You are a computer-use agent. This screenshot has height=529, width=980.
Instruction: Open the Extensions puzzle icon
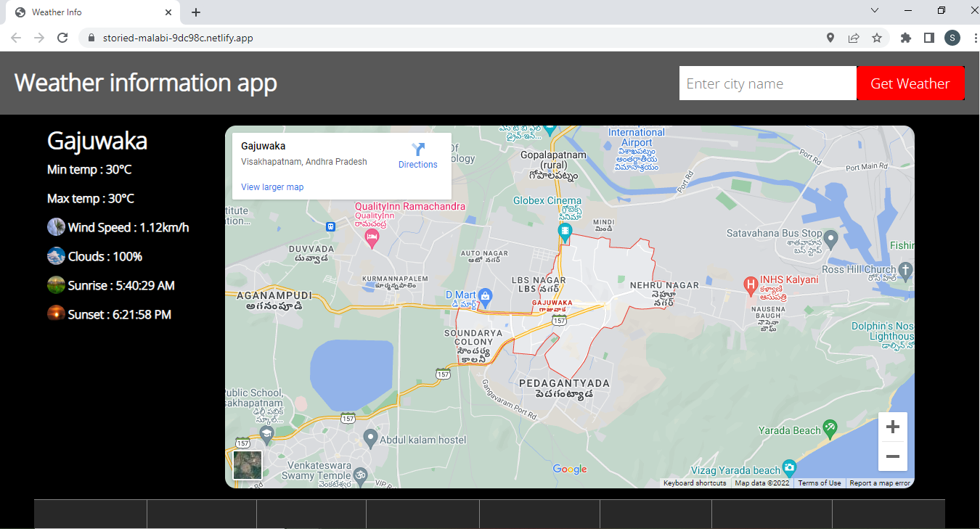click(x=906, y=38)
